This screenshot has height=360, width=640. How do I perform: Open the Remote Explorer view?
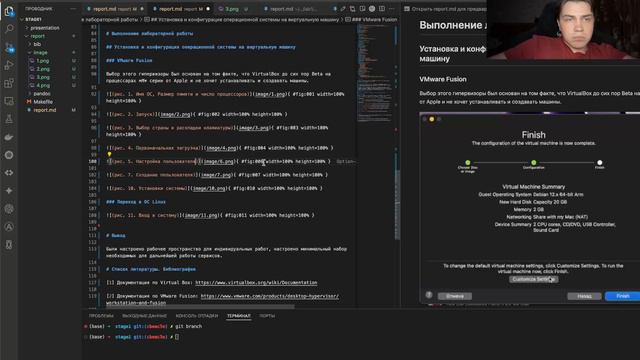(9, 101)
